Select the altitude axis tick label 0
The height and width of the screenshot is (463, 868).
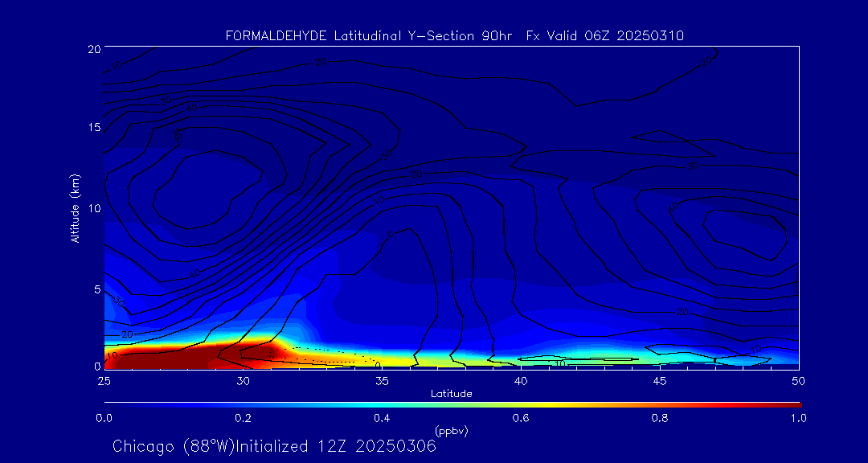97,366
